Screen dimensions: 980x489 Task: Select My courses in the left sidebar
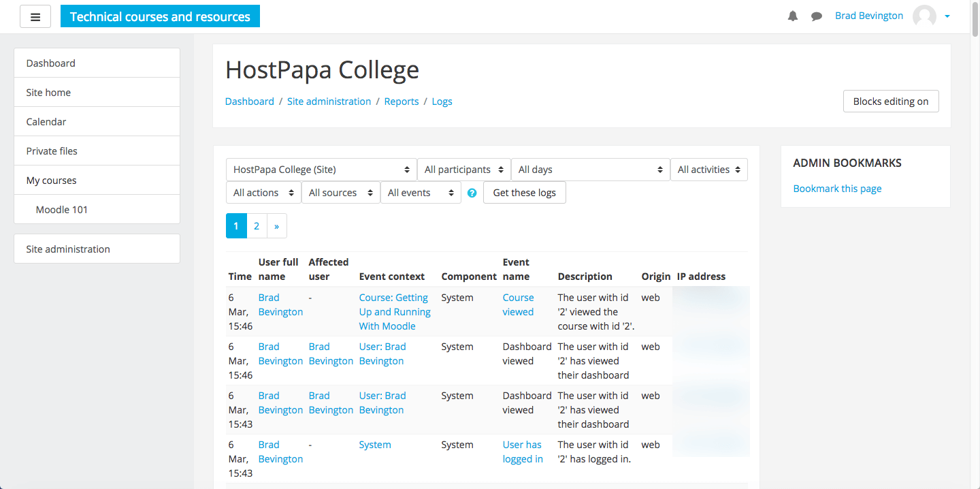tap(97, 180)
